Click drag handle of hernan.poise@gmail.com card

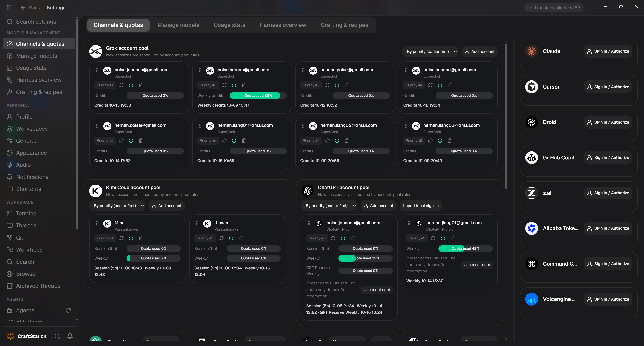[x=97, y=126]
